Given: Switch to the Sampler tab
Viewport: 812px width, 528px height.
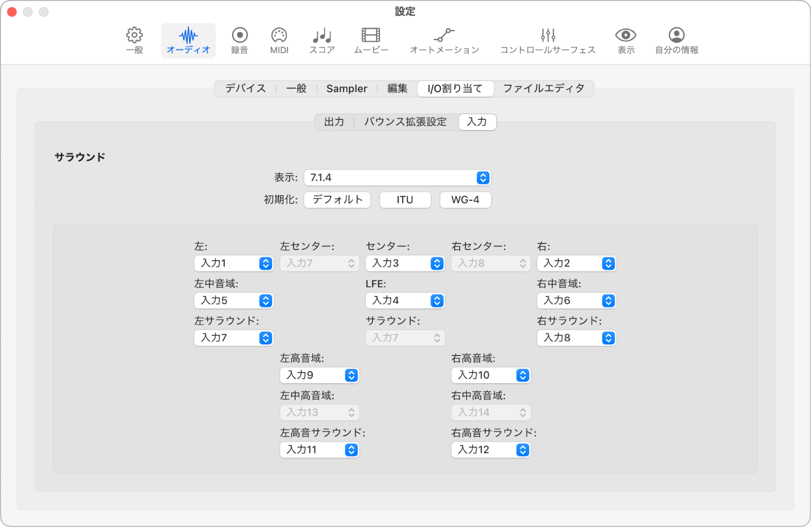Looking at the screenshot, I should click(x=347, y=88).
